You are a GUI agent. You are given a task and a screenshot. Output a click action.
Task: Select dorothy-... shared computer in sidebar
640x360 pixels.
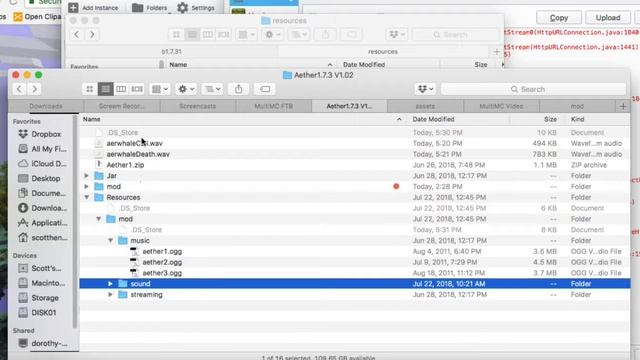pos(43,343)
